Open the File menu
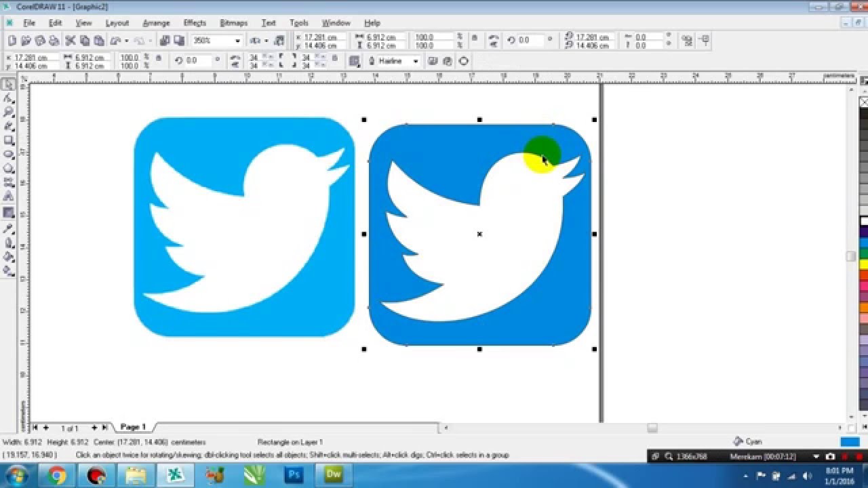The height and width of the screenshot is (488, 868). [x=29, y=23]
